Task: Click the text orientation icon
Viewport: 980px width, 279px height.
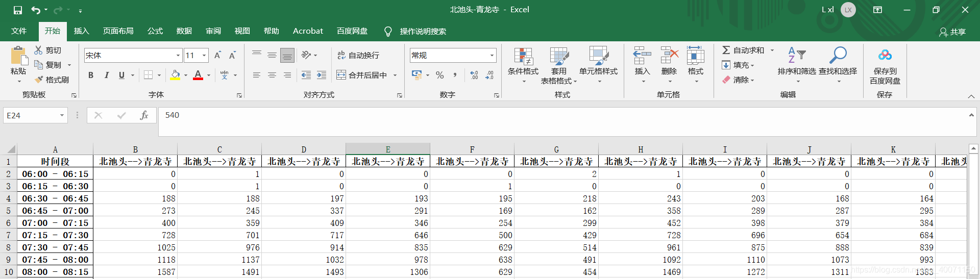Action: coord(306,55)
